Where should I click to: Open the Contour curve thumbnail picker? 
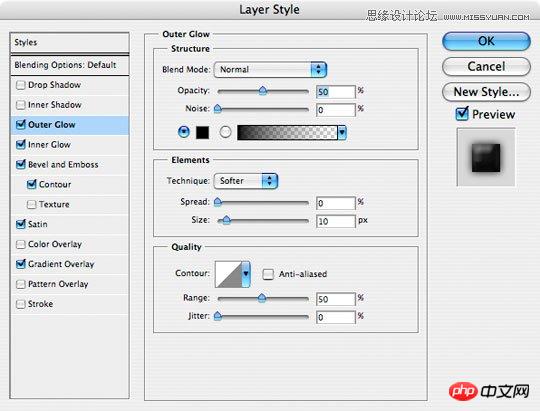pyautogui.click(x=228, y=274)
